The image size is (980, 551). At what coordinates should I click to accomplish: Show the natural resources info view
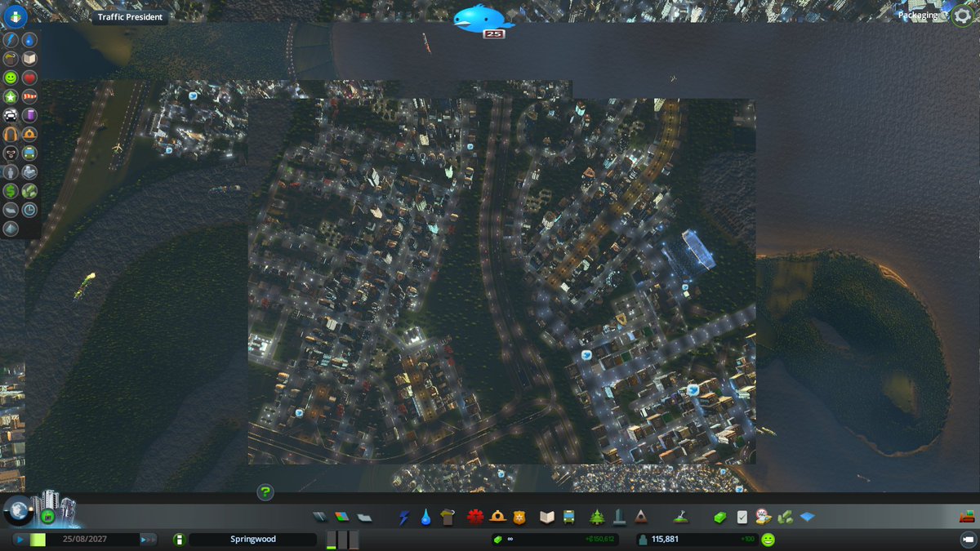29,191
